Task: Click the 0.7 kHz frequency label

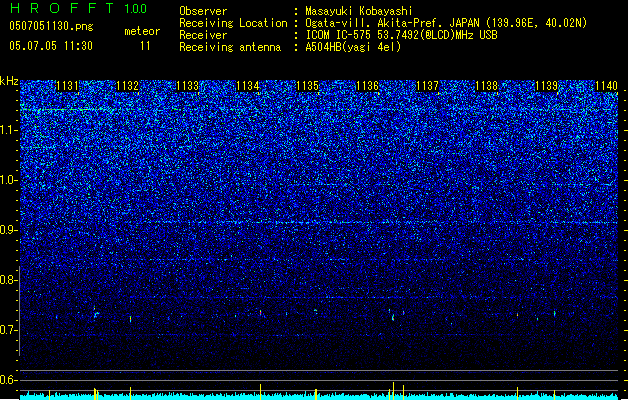Action: pos(9,330)
